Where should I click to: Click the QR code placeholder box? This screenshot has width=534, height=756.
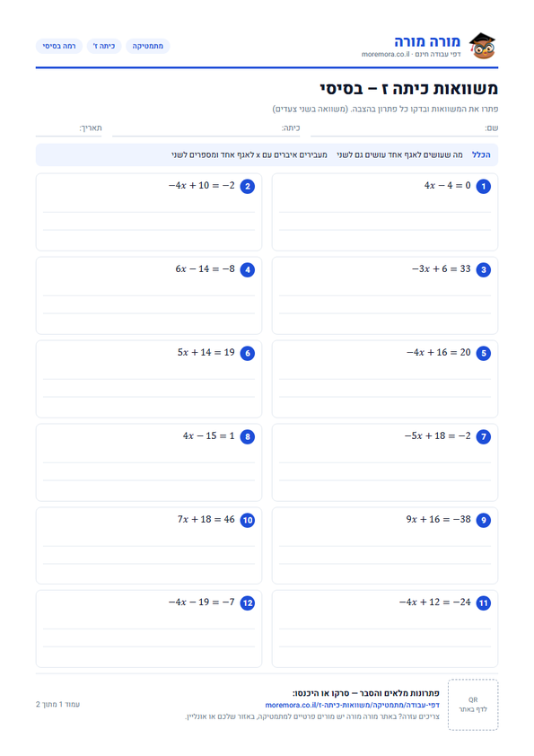tap(473, 705)
